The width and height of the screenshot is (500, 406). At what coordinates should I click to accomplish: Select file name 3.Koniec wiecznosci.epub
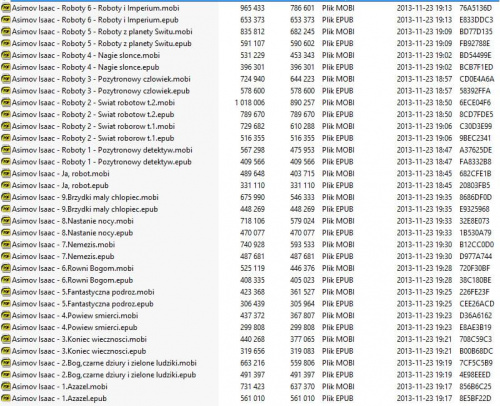[x=79, y=351]
